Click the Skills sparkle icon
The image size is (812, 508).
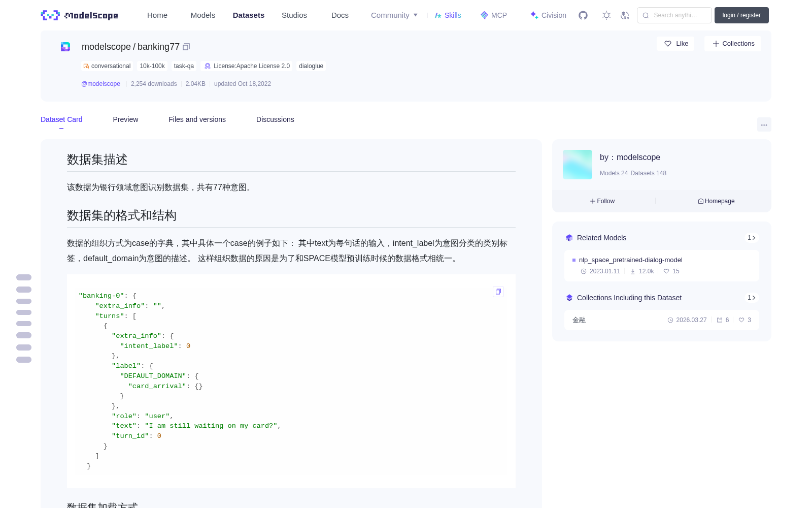(x=438, y=15)
